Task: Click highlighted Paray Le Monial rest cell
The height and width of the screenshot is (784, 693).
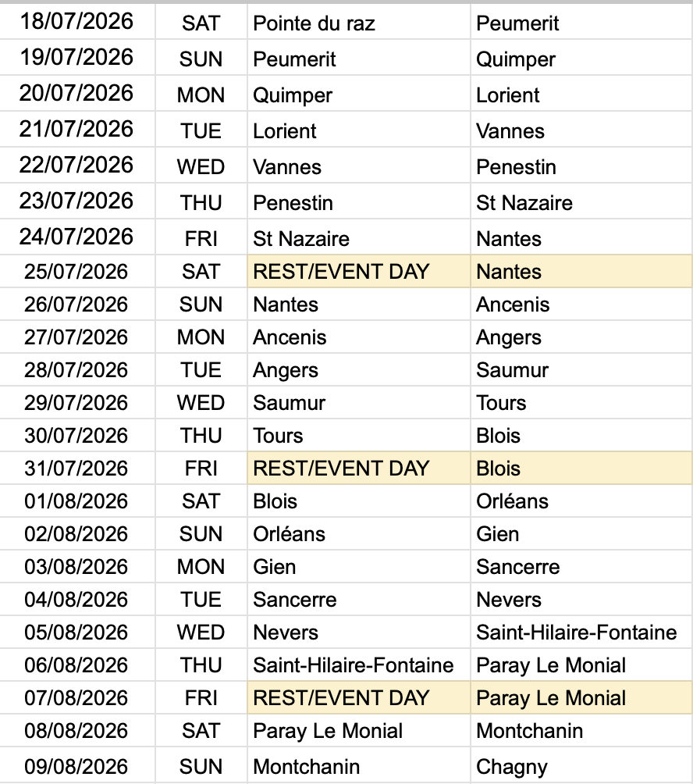Action: [581, 697]
